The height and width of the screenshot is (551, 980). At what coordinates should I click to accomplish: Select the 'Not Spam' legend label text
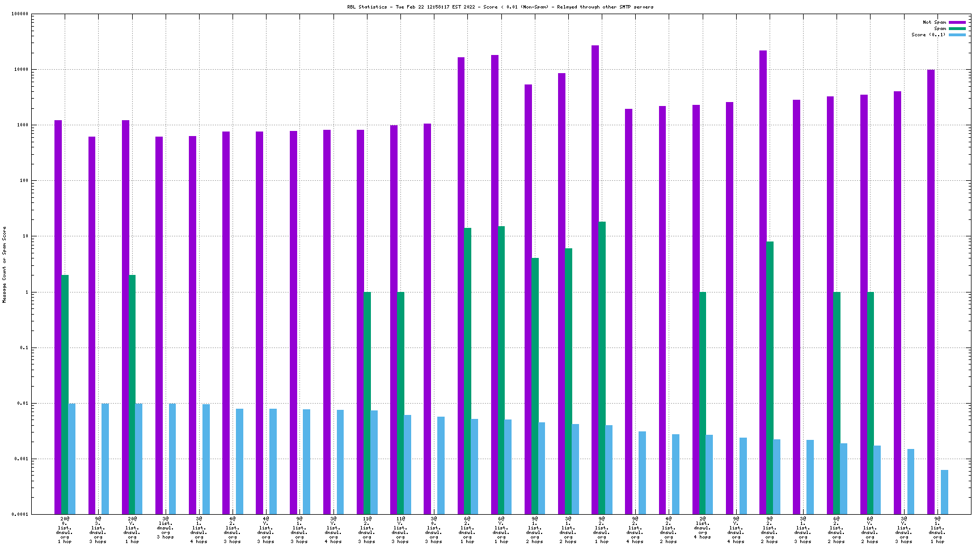[x=934, y=22]
